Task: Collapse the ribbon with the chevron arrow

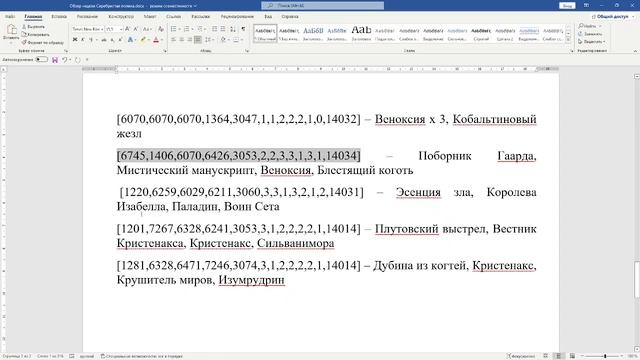Action: [635, 51]
